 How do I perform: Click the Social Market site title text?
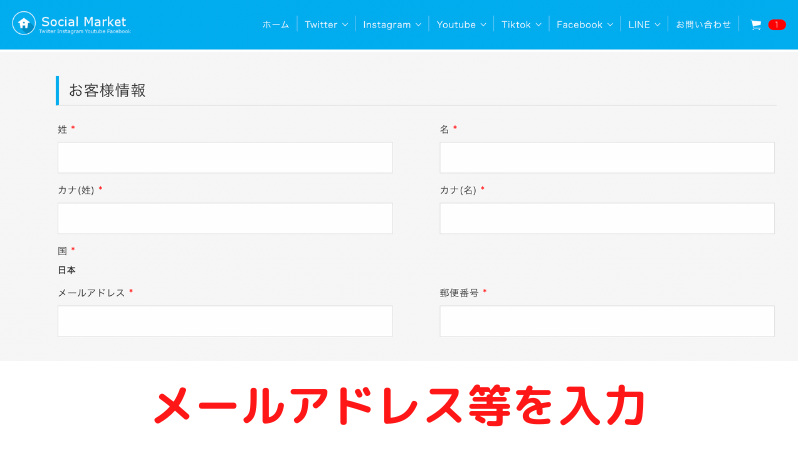[84, 21]
